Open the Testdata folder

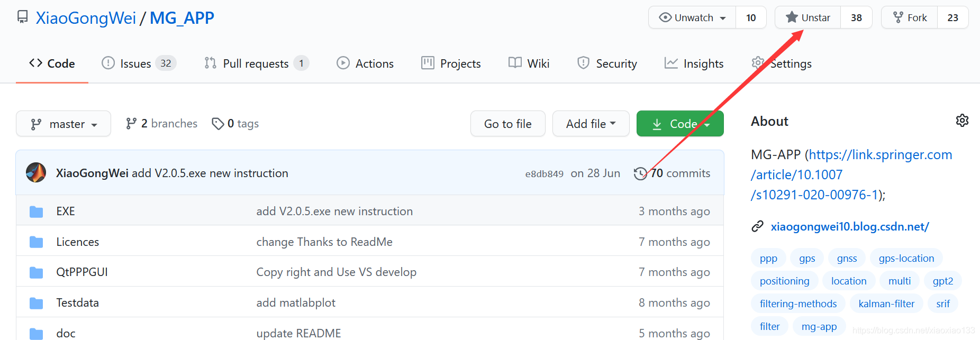[78, 303]
